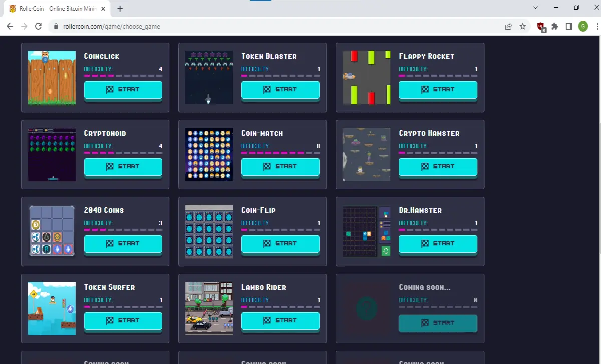
Task: Start the Lambo Rider game
Action: pos(280,321)
